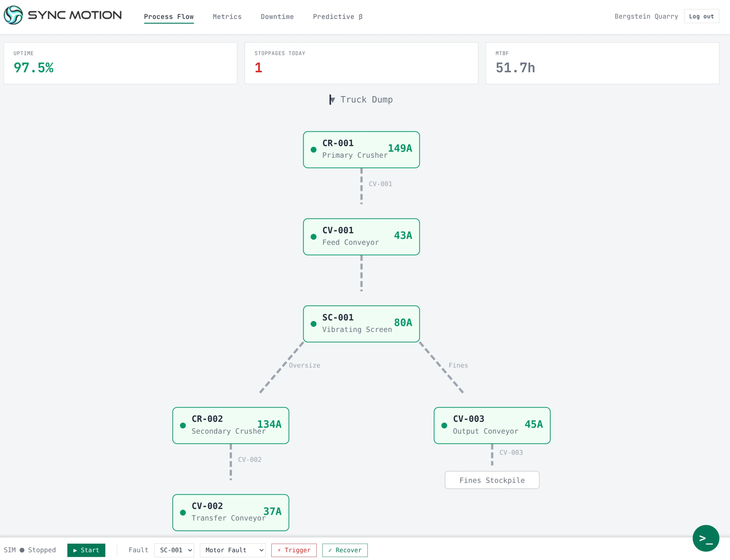The width and height of the screenshot is (730, 560).
Task: Click CR-002 Secondary Crusher status dot
Action: (183, 425)
